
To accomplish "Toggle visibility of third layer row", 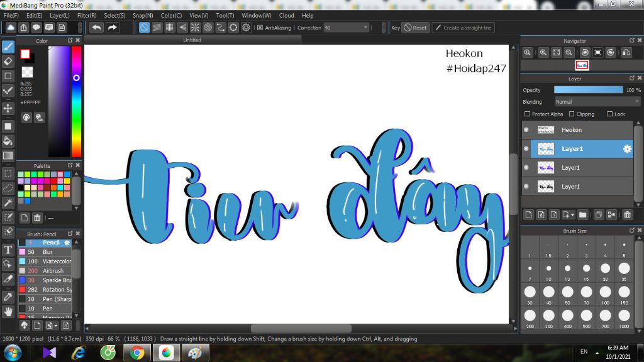I will [526, 167].
